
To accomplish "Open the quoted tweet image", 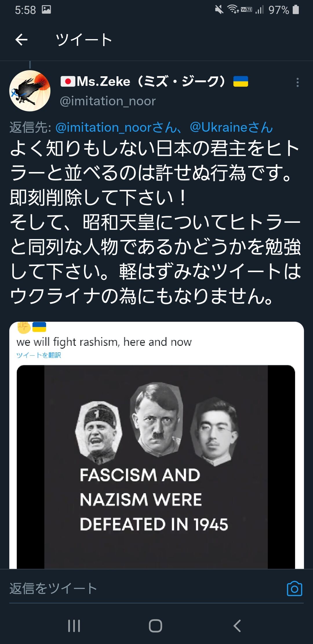I will pyautogui.click(x=156, y=466).
